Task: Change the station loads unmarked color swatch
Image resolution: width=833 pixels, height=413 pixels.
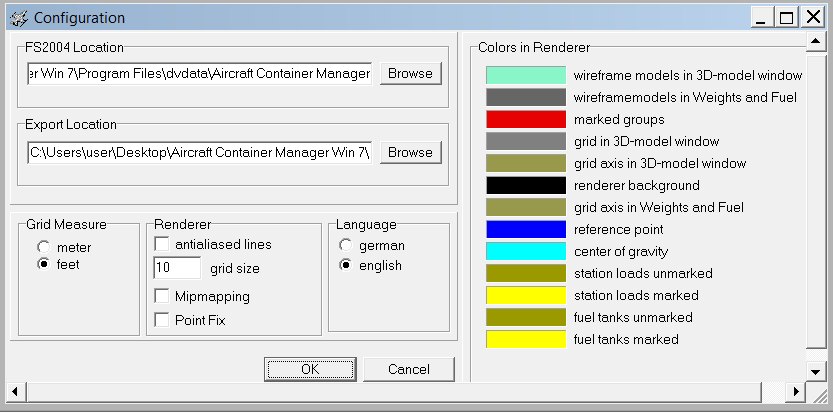Action: tap(526, 273)
